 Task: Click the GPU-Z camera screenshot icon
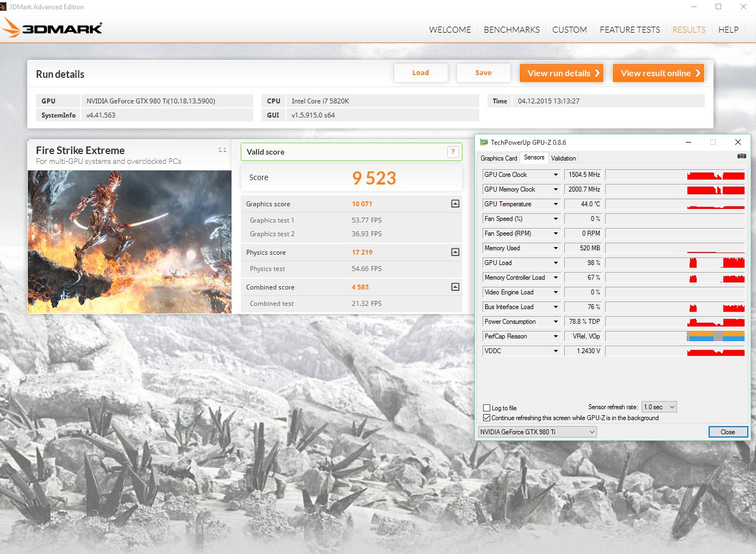pyautogui.click(x=741, y=156)
